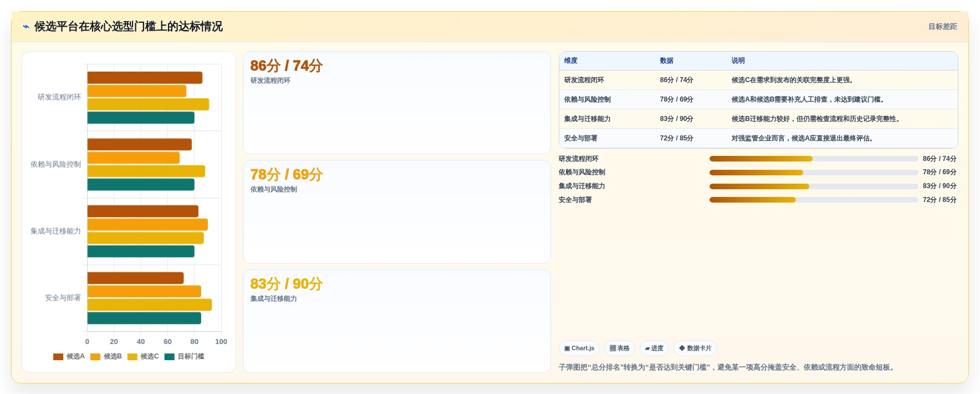
Task: Click x-axis tick label 100
Action: pos(221,342)
